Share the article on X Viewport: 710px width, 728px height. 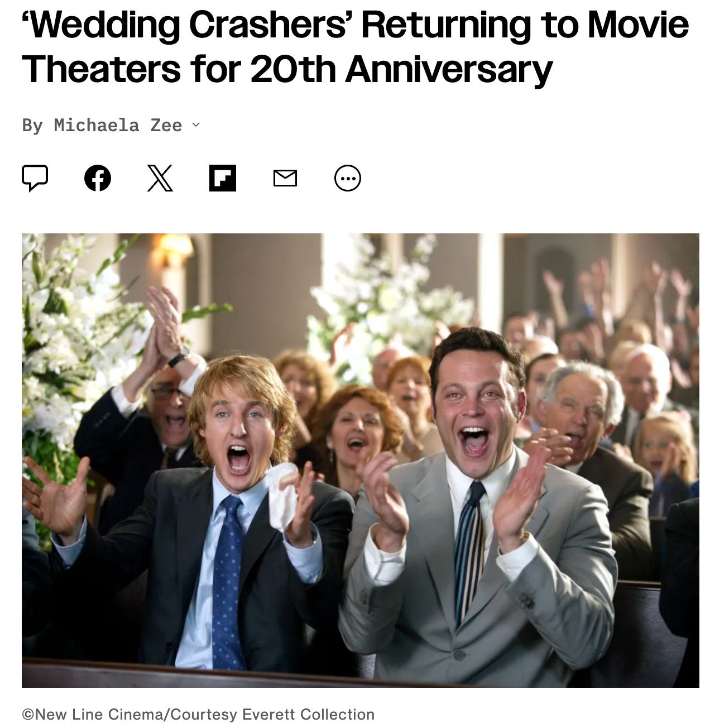coord(160,179)
